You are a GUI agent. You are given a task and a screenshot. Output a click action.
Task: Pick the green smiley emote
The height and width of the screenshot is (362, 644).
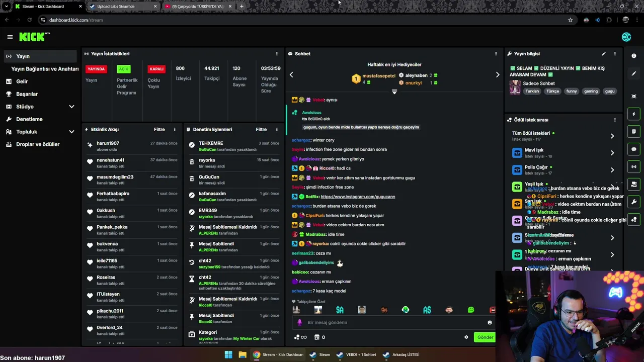tap(471, 310)
